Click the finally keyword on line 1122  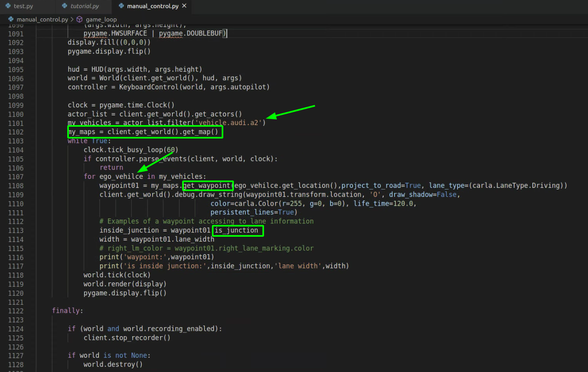click(67, 310)
